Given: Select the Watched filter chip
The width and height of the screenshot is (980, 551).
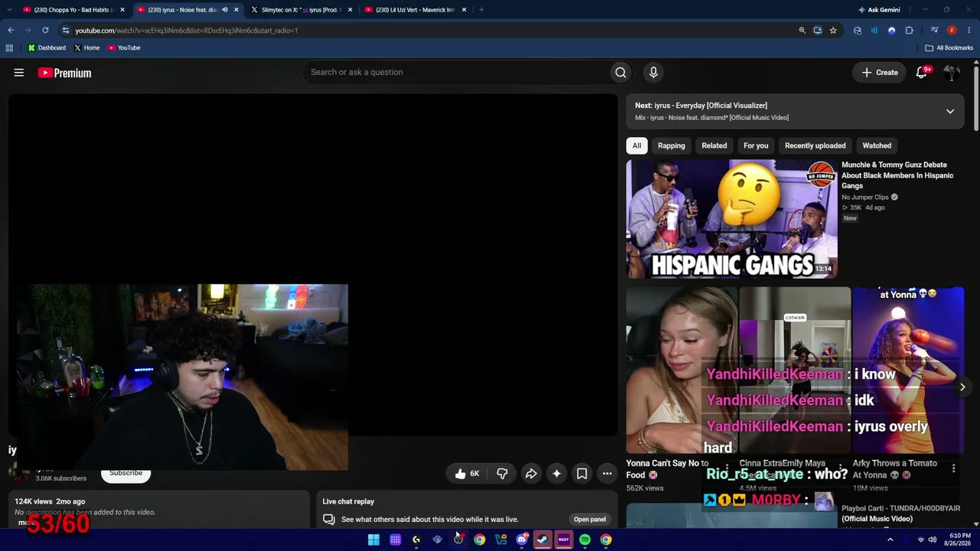Looking at the screenshot, I should (877, 145).
